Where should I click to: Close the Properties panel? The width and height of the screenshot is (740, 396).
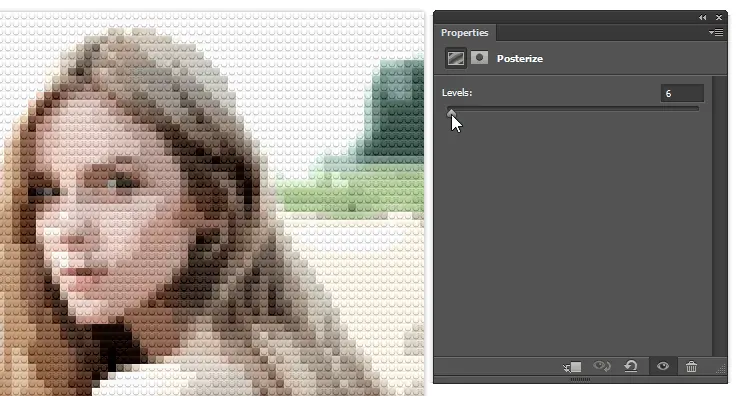719,17
